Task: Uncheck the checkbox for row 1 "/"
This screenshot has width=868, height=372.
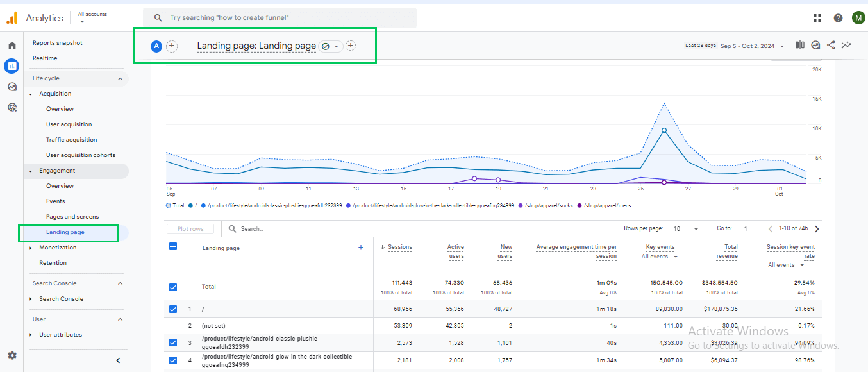Action: point(172,309)
